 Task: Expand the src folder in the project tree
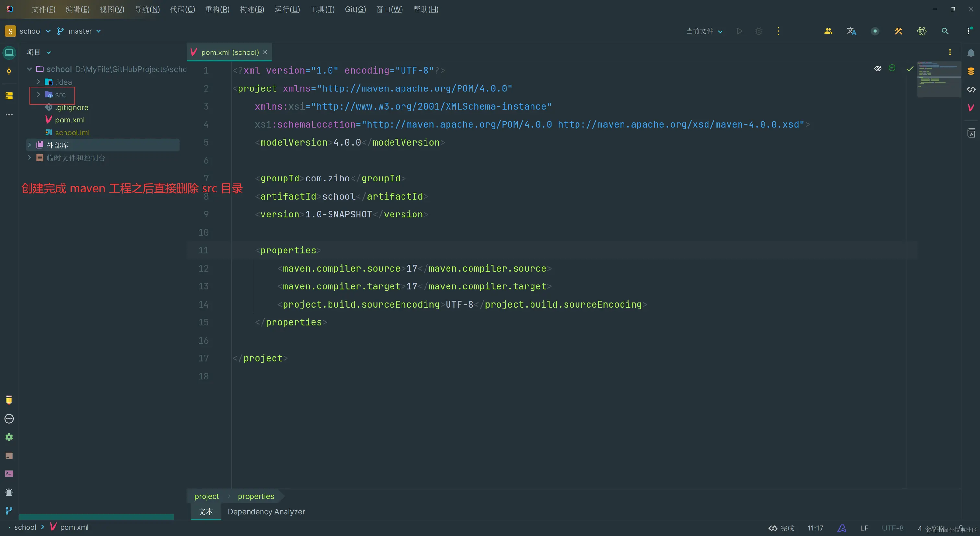point(39,94)
